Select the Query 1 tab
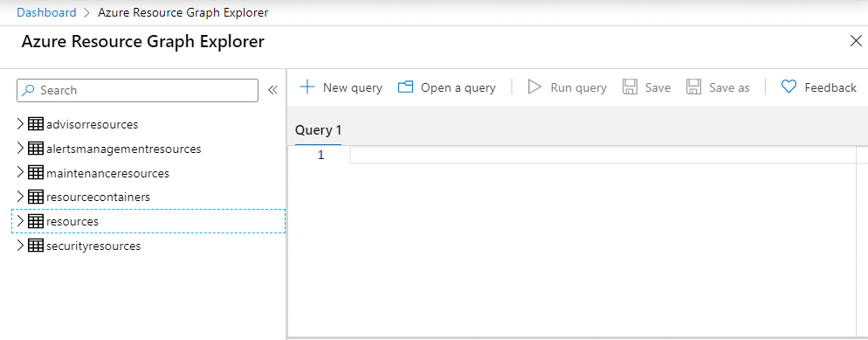Image resolution: width=868 pixels, height=340 pixels. click(x=319, y=131)
